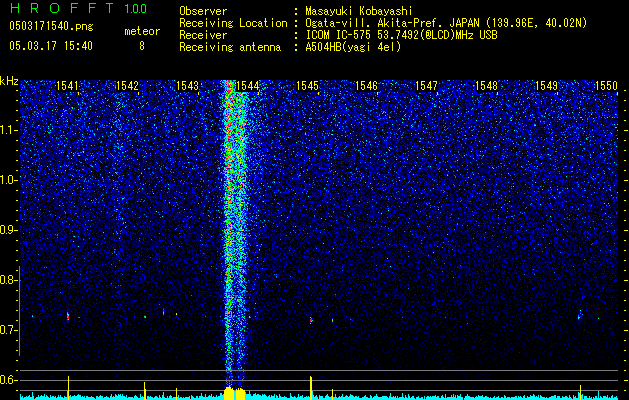Click the meteor echo spot at 1541
The width and height of the screenshot is (629, 400).
(68, 317)
